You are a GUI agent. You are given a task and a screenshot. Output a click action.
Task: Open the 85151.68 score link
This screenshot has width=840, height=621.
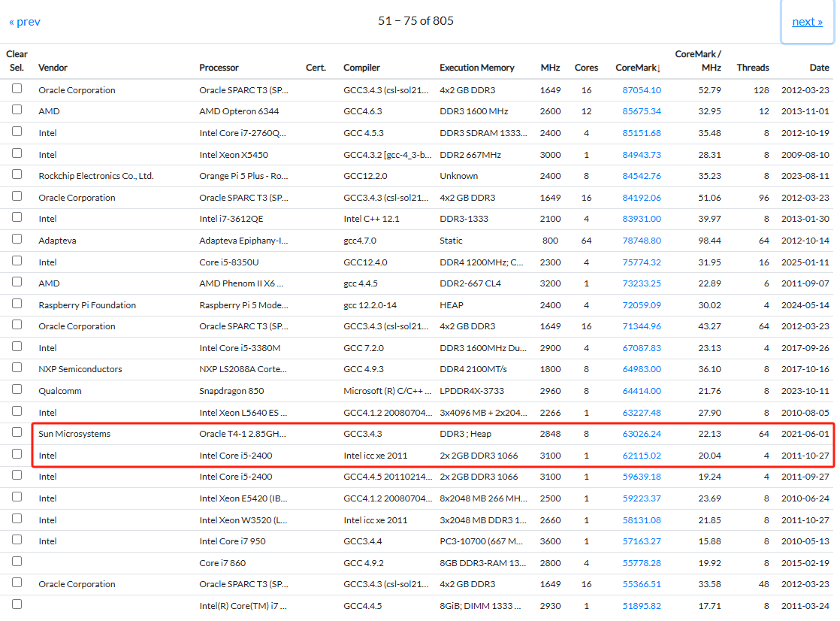pyautogui.click(x=641, y=133)
